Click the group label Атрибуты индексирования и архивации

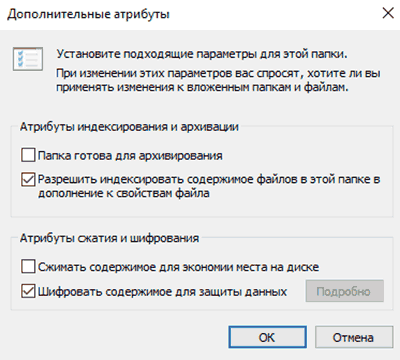(x=129, y=127)
